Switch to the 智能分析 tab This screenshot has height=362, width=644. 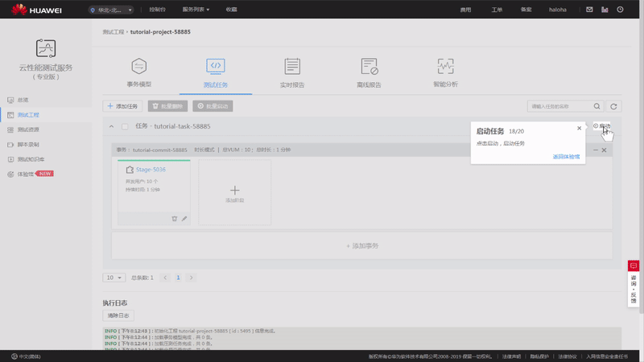coord(445,72)
